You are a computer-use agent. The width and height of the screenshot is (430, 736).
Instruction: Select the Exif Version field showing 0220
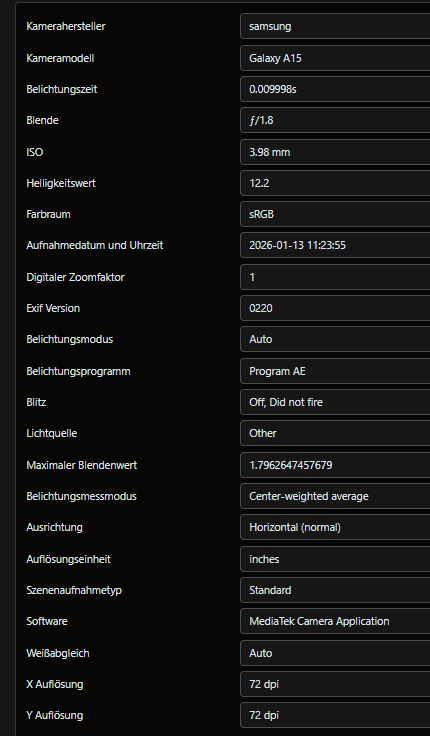point(335,308)
